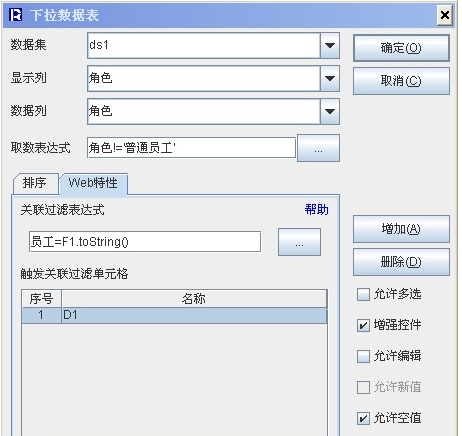The width and height of the screenshot is (462, 436).
Task: Toggle the 允许编辑 checkbox
Action: pyautogui.click(x=363, y=356)
